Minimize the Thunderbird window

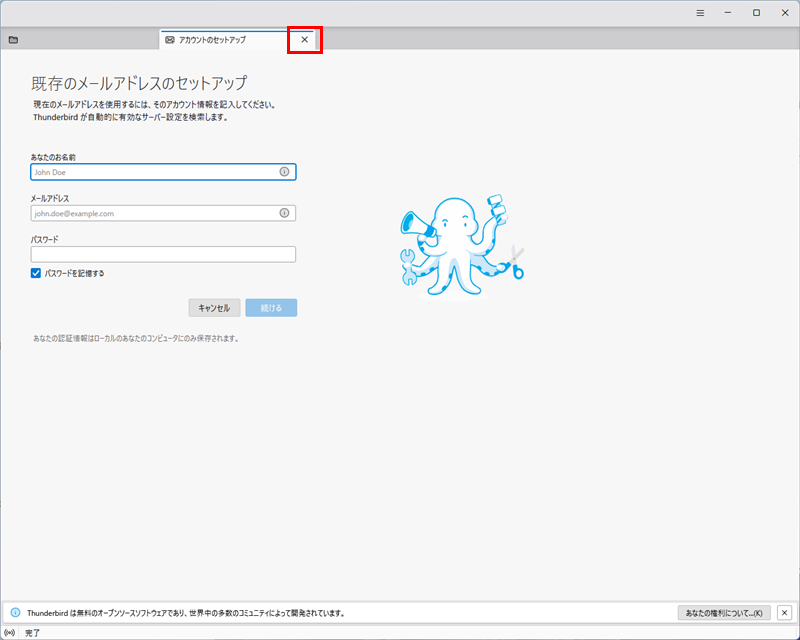click(x=728, y=13)
